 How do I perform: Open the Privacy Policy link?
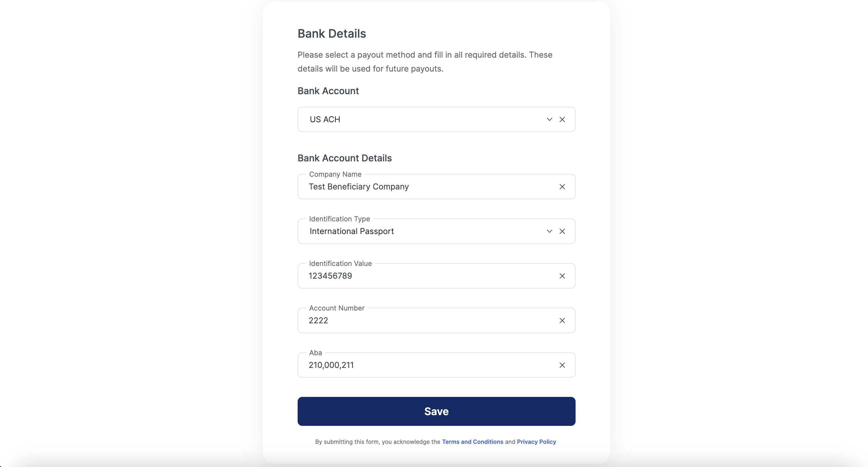tap(536, 442)
